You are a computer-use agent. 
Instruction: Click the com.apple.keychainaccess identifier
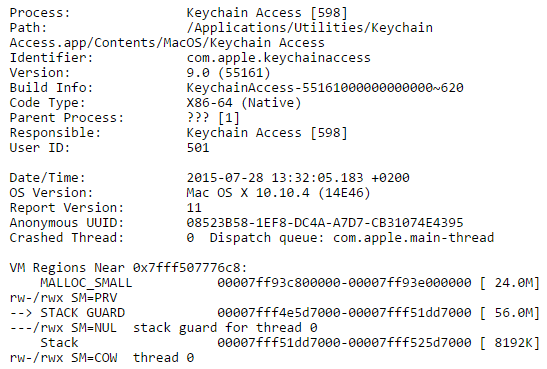pyautogui.click(x=278, y=58)
